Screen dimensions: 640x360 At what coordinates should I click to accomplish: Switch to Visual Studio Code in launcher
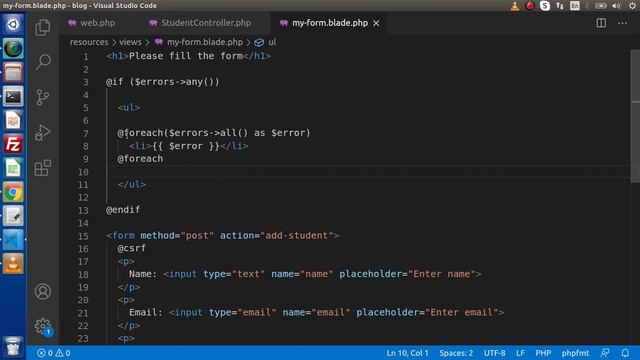13,240
